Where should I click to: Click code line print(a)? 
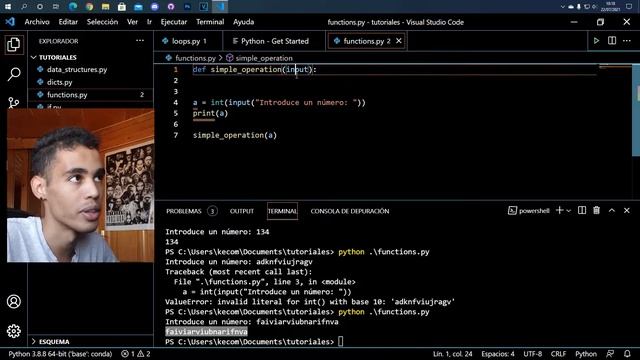[x=210, y=113]
